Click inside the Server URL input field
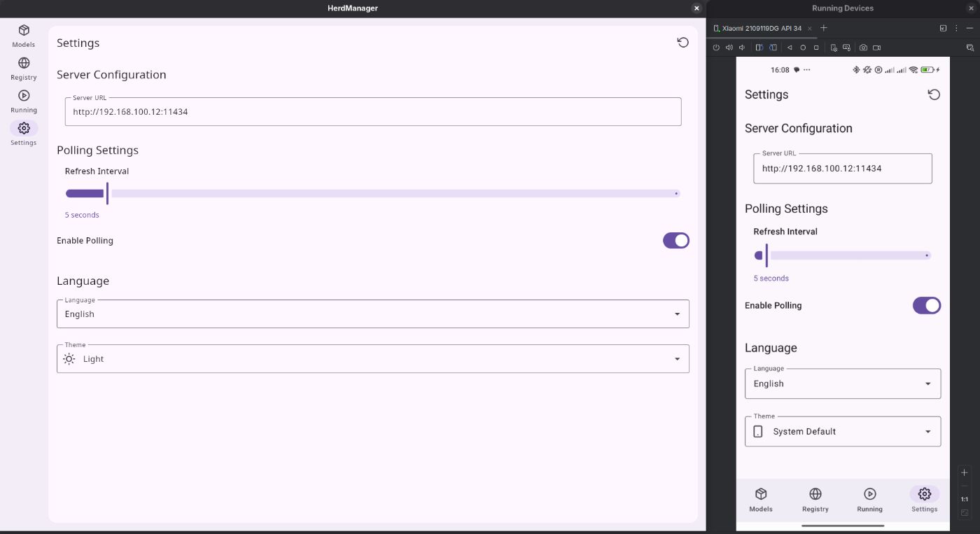 click(x=372, y=111)
